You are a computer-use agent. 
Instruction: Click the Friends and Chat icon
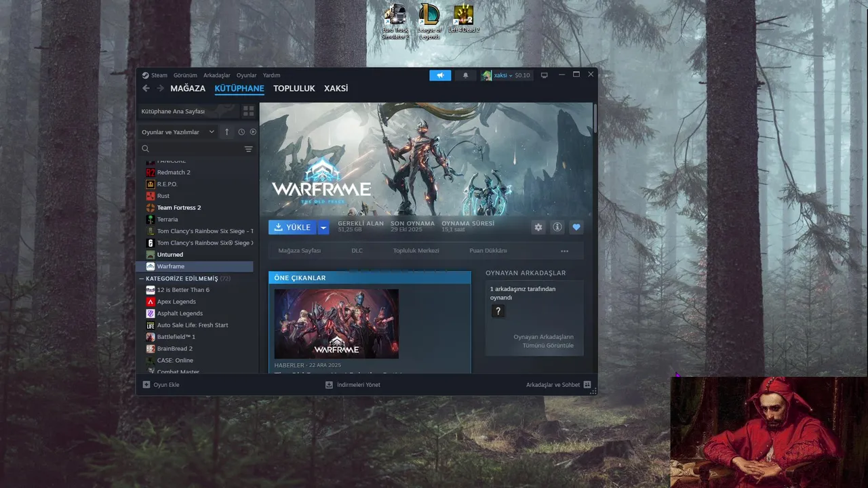(x=587, y=384)
